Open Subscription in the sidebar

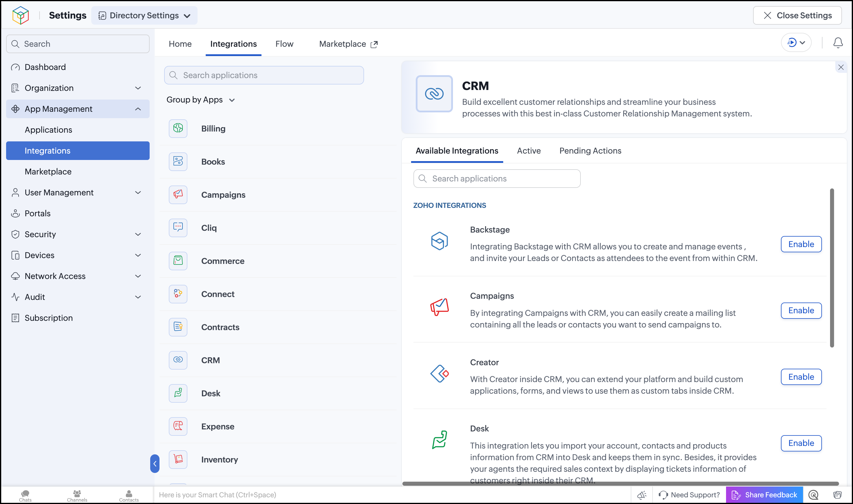[x=78, y=318]
